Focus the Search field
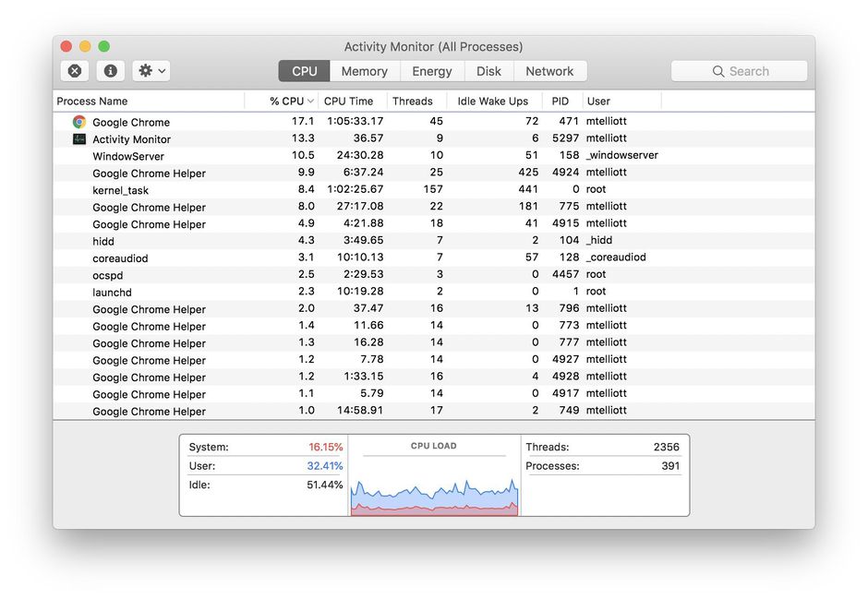This screenshot has height=599, width=868. 739,71
